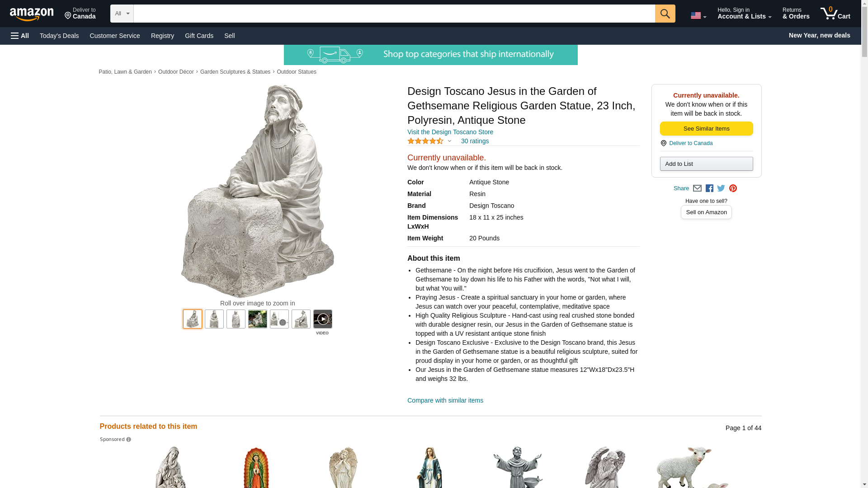The width and height of the screenshot is (868, 488).
Task: Select the garden scene product thumbnail
Action: point(257,319)
